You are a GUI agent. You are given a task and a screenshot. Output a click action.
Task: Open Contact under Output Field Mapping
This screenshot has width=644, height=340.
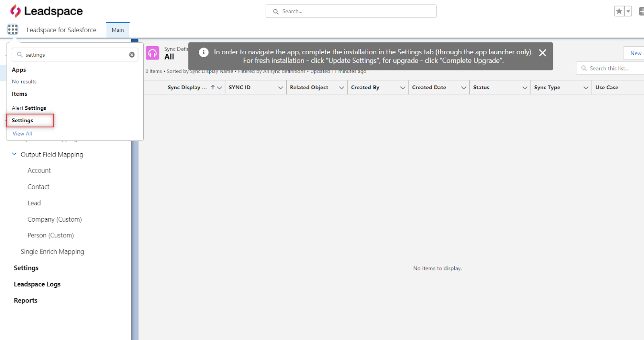(38, 187)
